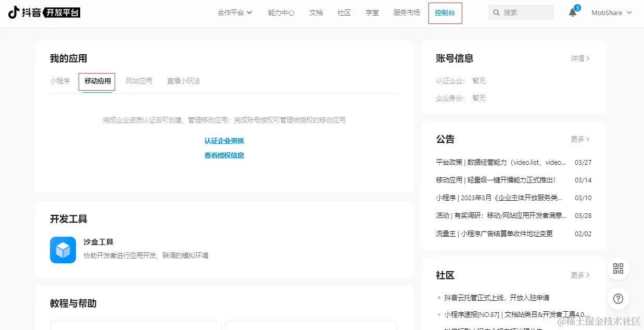Select the 移动应用 tab
The image size is (644, 330).
[x=98, y=81]
